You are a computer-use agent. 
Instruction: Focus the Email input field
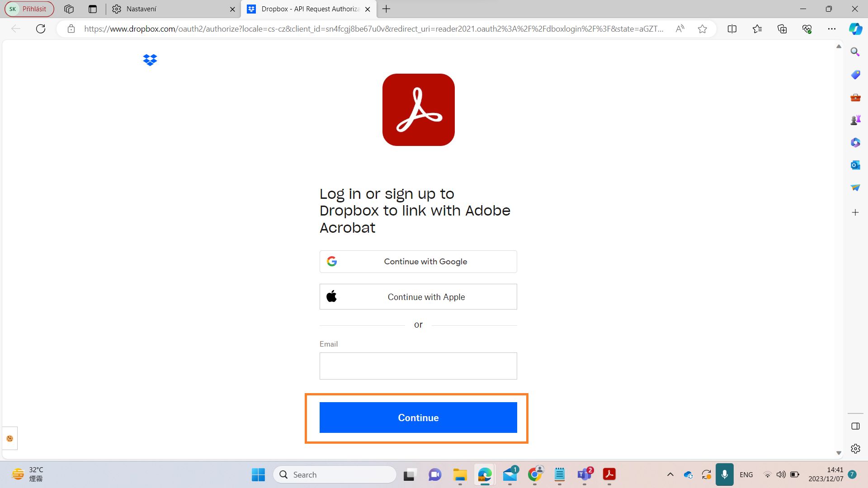click(x=418, y=366)
